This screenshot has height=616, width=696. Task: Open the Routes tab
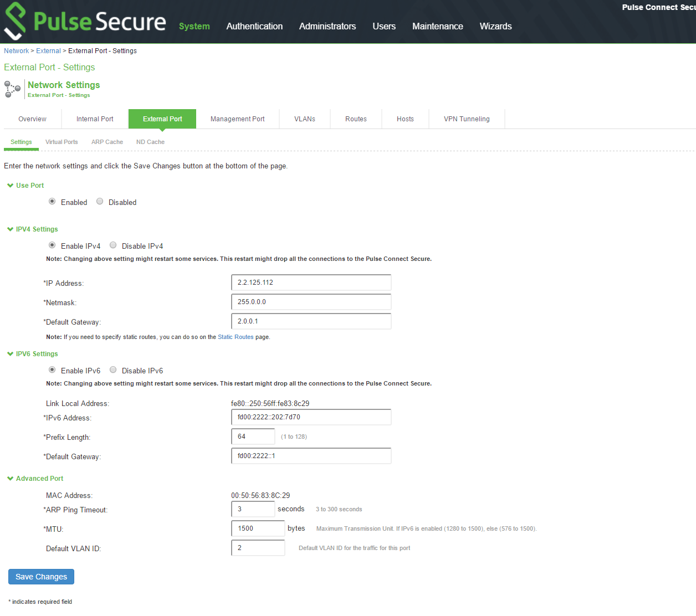pyautogui.click(x=356, y=119)
